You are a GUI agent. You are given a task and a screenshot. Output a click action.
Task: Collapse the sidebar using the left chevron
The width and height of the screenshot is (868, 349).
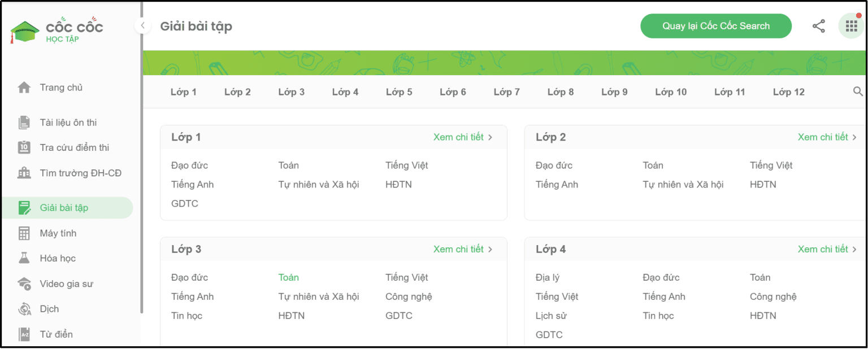point(142,25)
